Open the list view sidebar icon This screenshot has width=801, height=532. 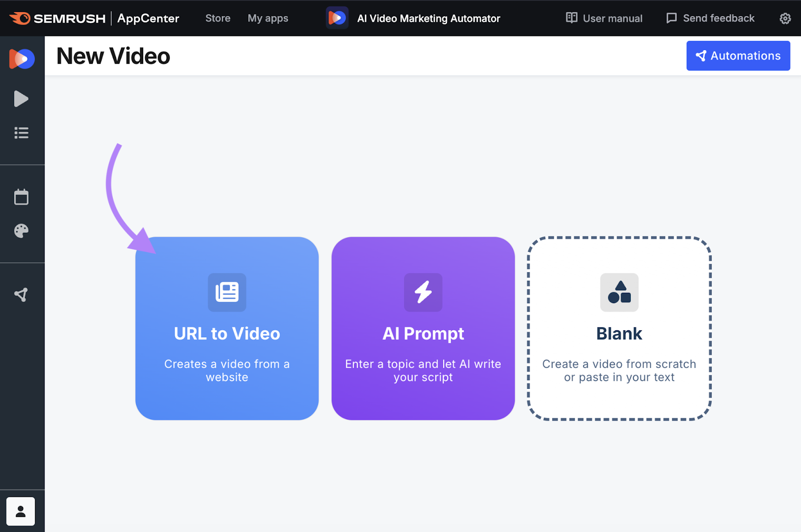point(21,133)
